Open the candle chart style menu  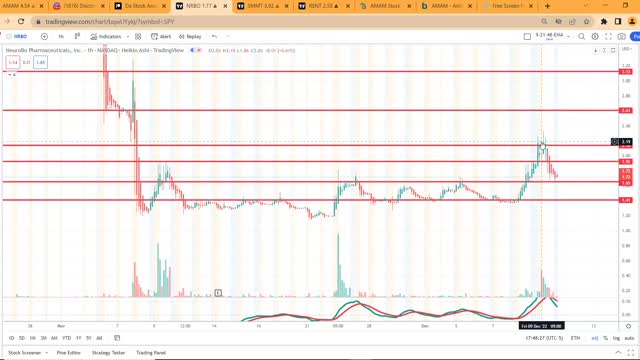(77, 36)
